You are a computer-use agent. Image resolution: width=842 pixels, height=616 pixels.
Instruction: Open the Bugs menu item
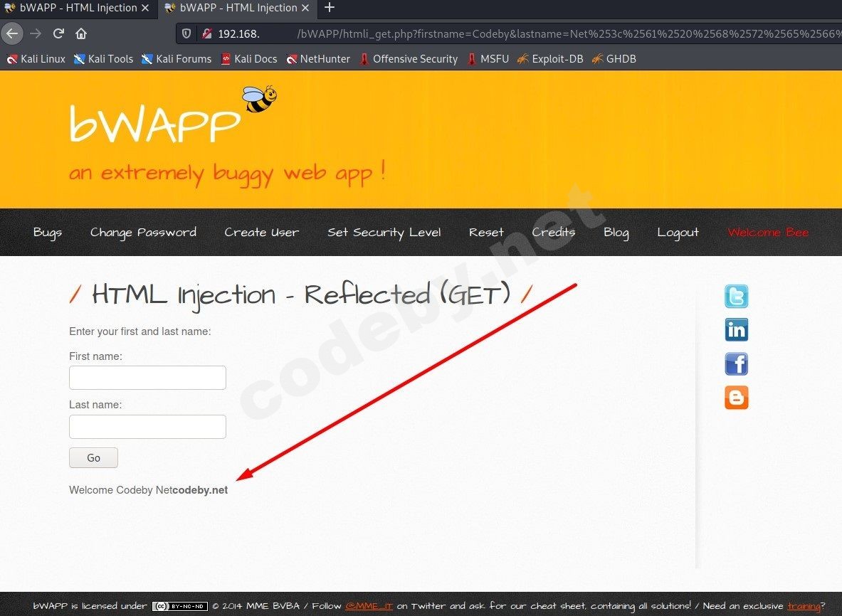click(x=48, y=233)
